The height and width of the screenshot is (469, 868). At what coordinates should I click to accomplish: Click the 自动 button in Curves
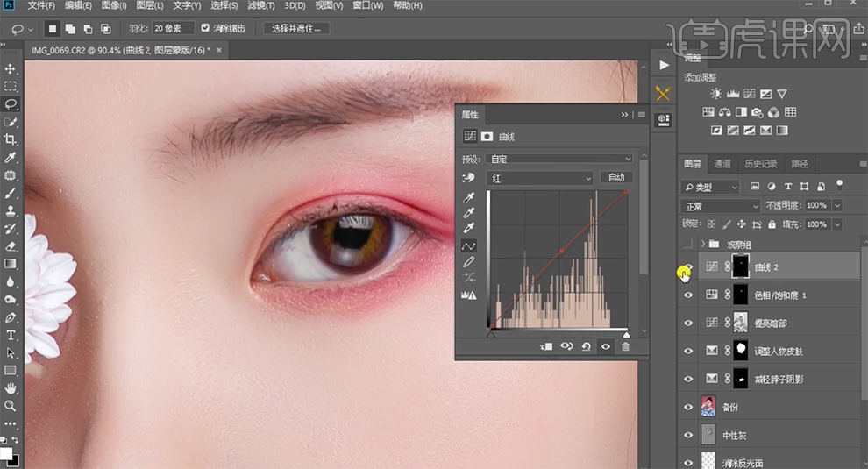pyautogui.click(x=616, y=178)
